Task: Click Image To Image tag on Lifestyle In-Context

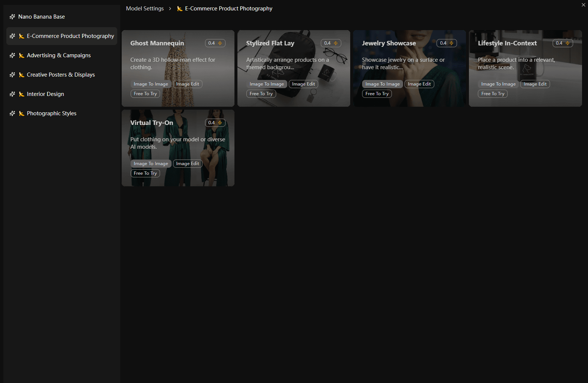Action: pyautogui.click(x=498, y=84)
